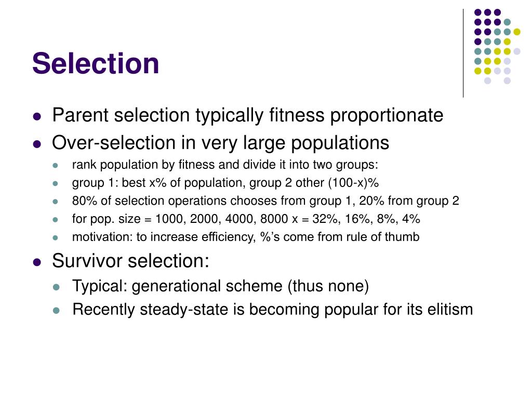Click the teal bullet before rank population
Screen dimensions: 532x399
click(x=56, y=166)
